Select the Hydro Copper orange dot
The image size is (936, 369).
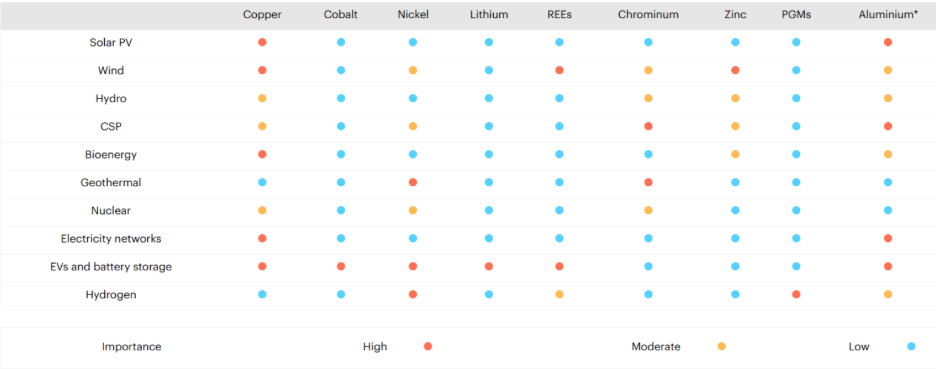(262, 99)
